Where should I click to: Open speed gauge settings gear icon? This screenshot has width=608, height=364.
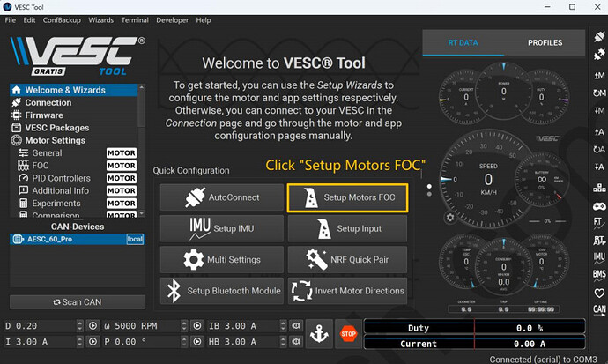(449, 218)
